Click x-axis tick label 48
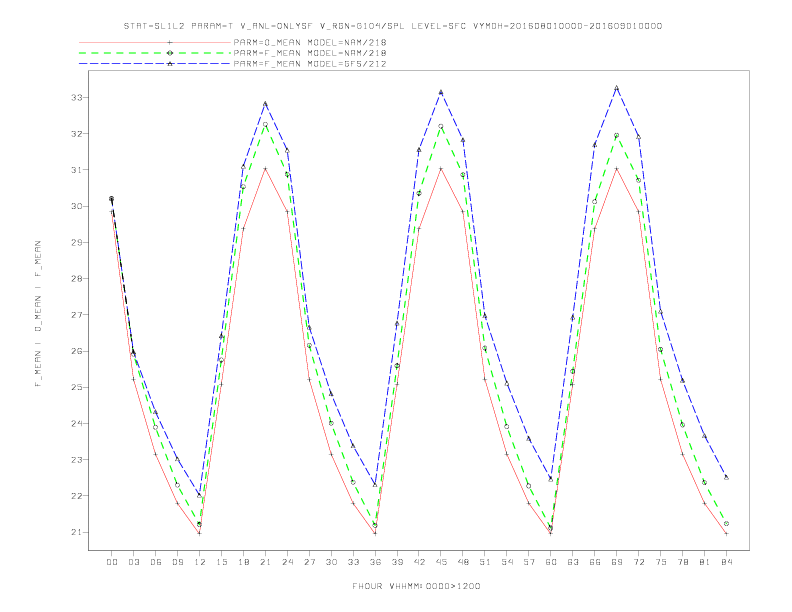 (463, 562)
